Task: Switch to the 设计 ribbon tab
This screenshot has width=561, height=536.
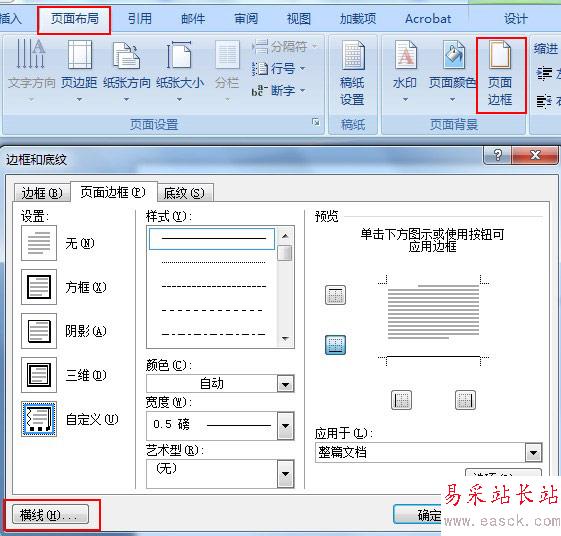Action: pyautogui.click(x=516, y=19)
